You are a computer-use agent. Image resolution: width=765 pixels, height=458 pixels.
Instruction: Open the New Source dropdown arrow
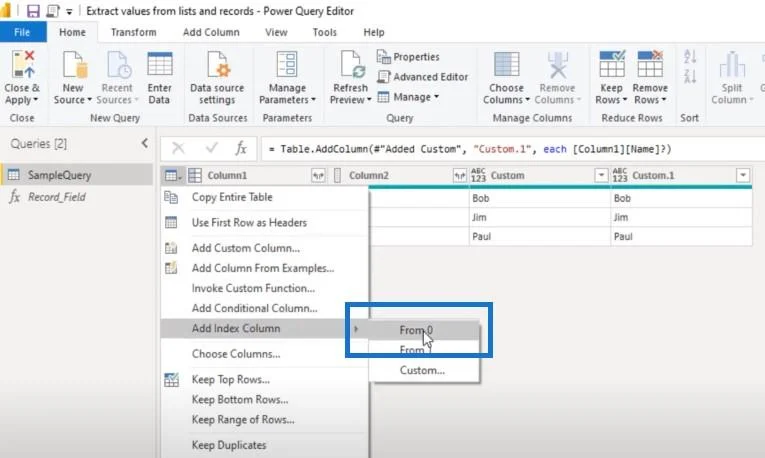(x=89, y=100)
